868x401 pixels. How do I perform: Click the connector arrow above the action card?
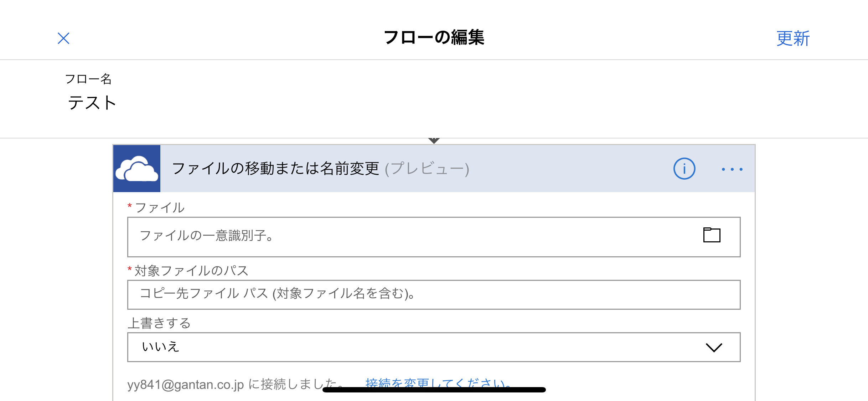[434, 140]
